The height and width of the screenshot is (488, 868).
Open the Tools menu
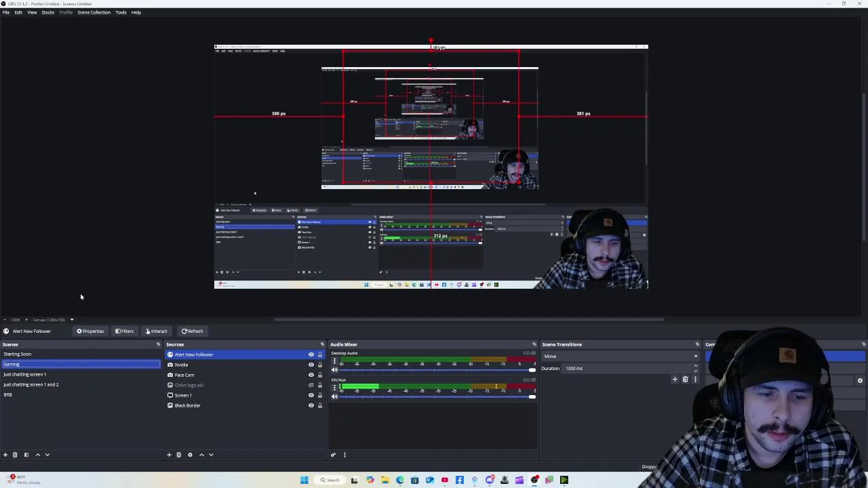[121, 12]
